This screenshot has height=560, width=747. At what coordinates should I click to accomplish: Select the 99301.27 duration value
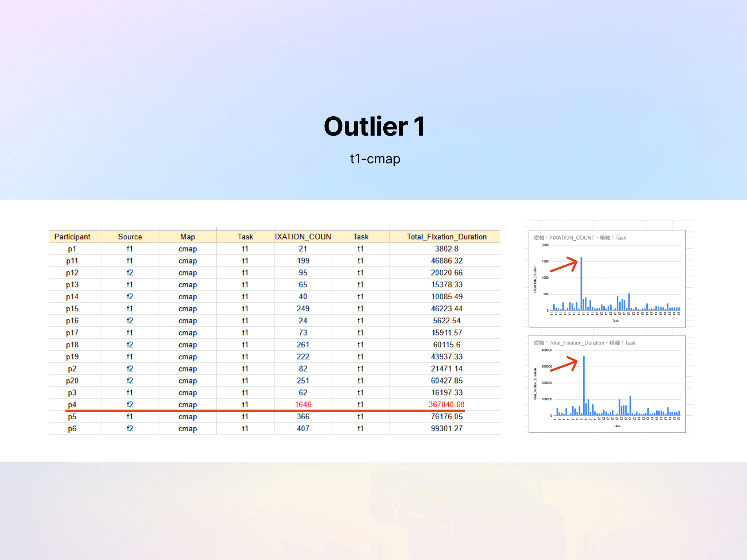[446, 428]
